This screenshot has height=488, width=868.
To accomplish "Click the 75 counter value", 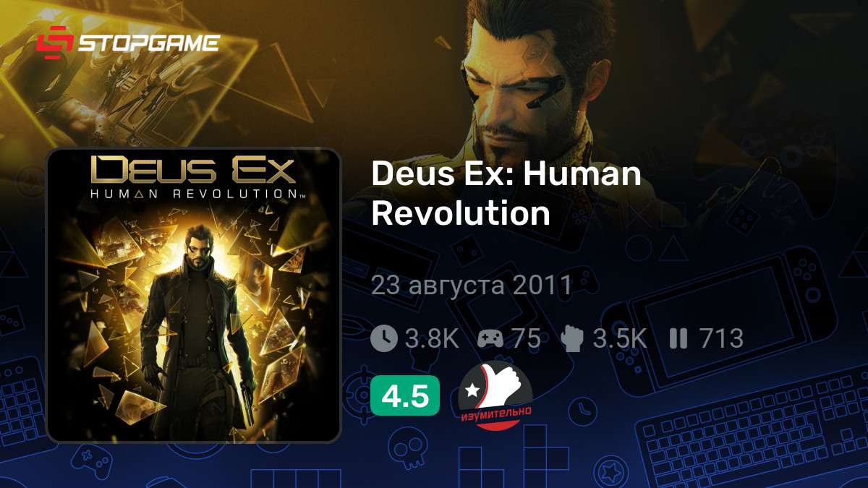I will [525, 338].
